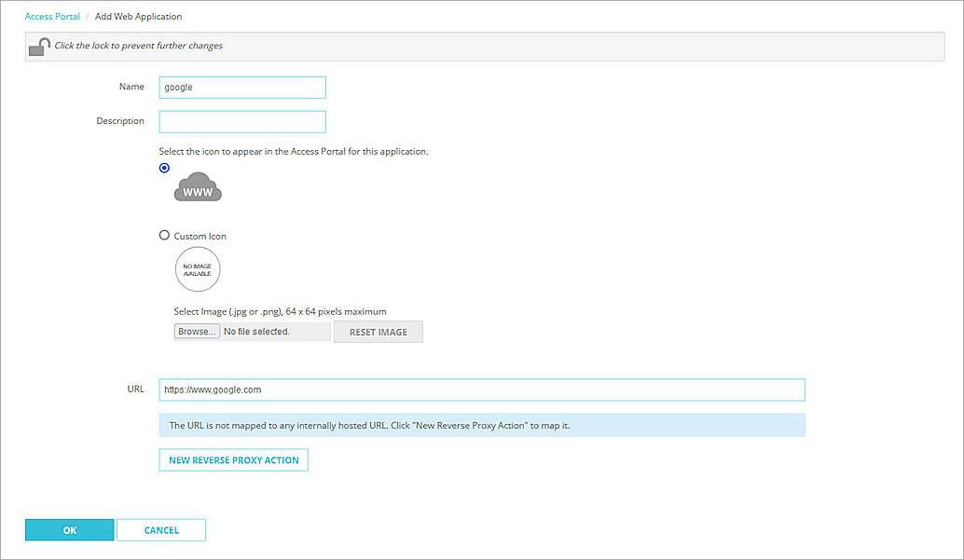Screen dimensions: 964x560
Task: Click the Add Web Application breadcrumb label
Action: click(138, 16)
